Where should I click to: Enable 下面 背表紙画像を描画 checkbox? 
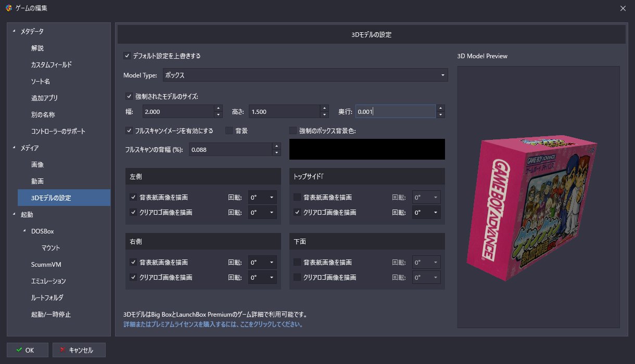(x=297, y=262)
